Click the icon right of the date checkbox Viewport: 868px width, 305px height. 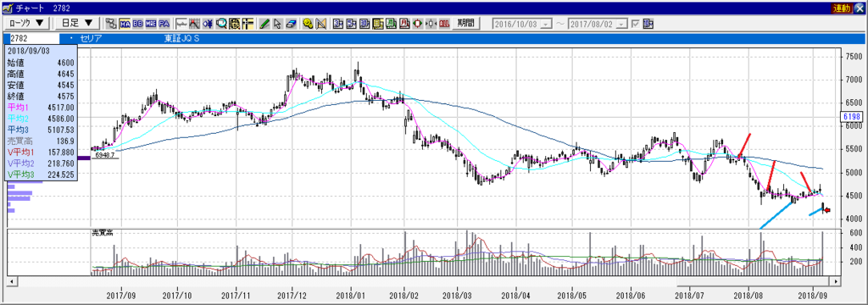pyautogui.click(x=648, y=24)
